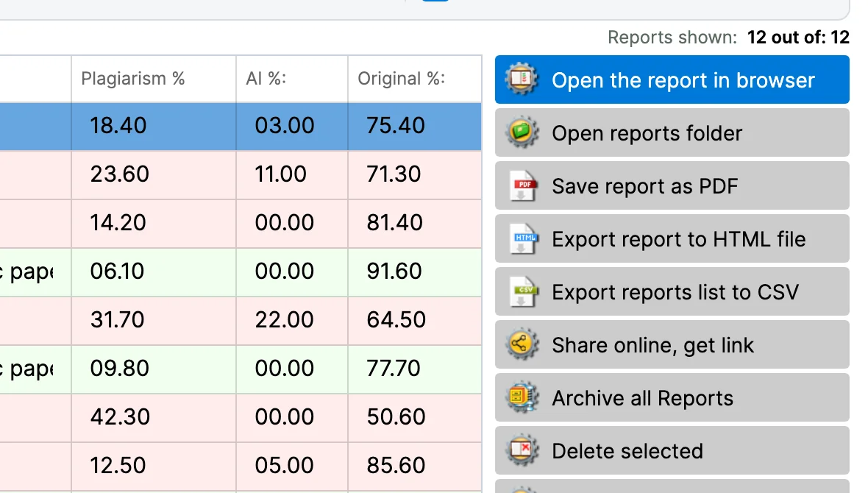Click original value 75.40
This screenshot has width=868, height=493.
point(396,126)
